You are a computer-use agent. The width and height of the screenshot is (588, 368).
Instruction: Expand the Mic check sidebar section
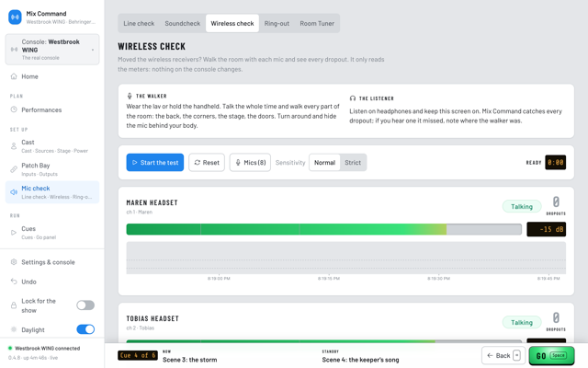click(x=52, y=192)
